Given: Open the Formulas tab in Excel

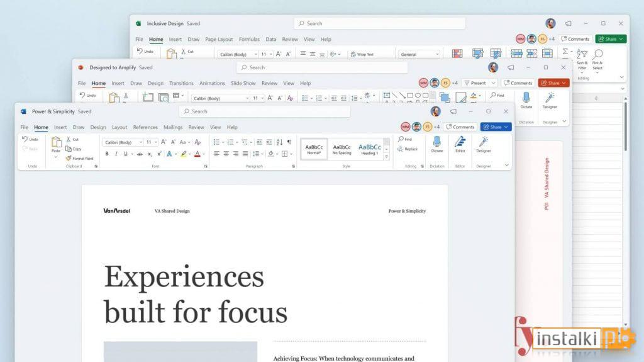Looking at the screenshot, I should (x=249, y=39).
